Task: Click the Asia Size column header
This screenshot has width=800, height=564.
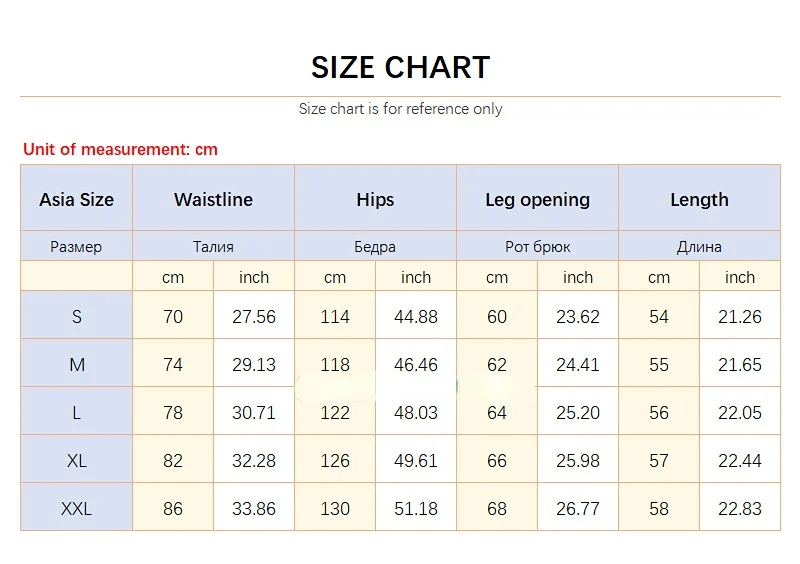Action: (76, 199)
